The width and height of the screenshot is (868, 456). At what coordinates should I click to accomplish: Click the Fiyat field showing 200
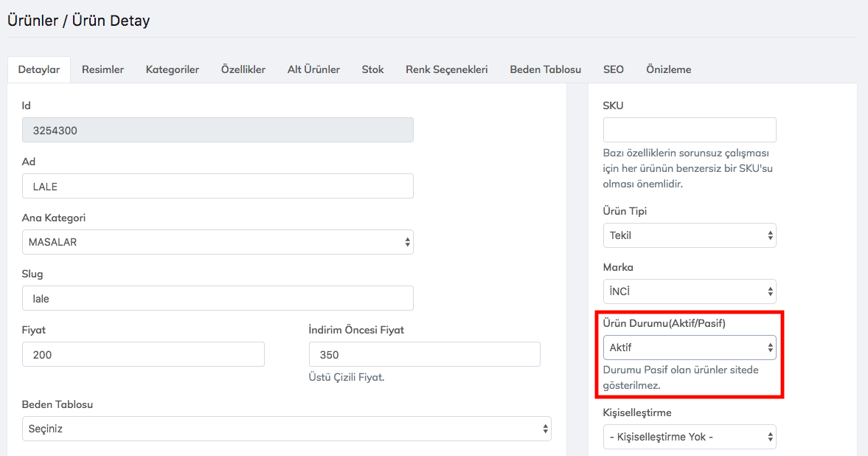pyautogui.click(x=143, y=354)
